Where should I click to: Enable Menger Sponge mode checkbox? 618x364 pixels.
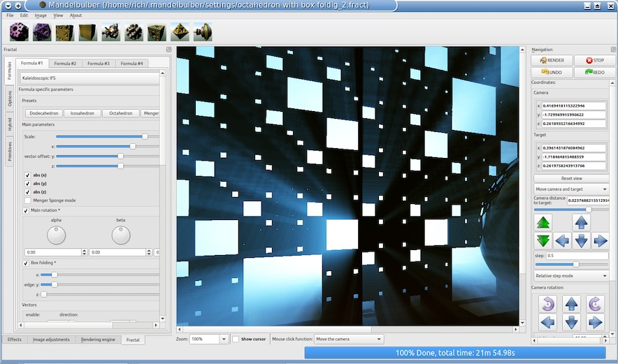27,201
